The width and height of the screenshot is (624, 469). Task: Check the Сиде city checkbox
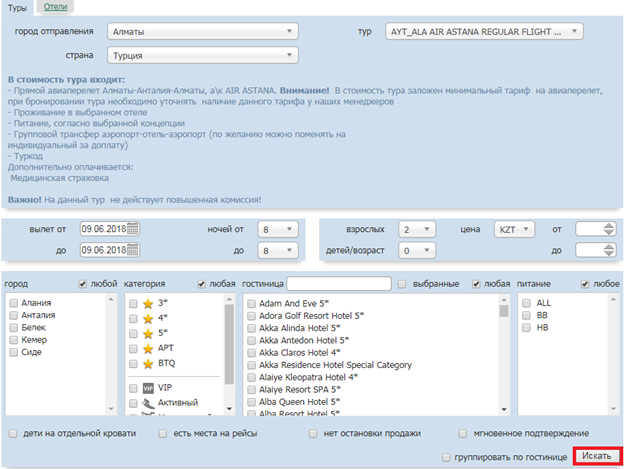pos(14,352)
